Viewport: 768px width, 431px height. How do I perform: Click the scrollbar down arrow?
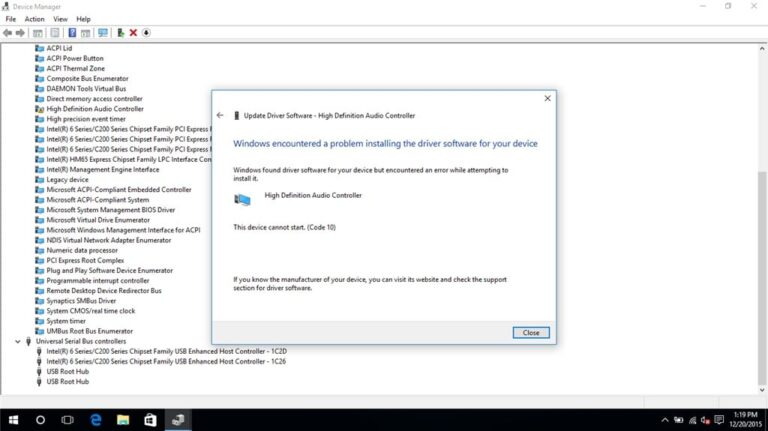[762, 390]
